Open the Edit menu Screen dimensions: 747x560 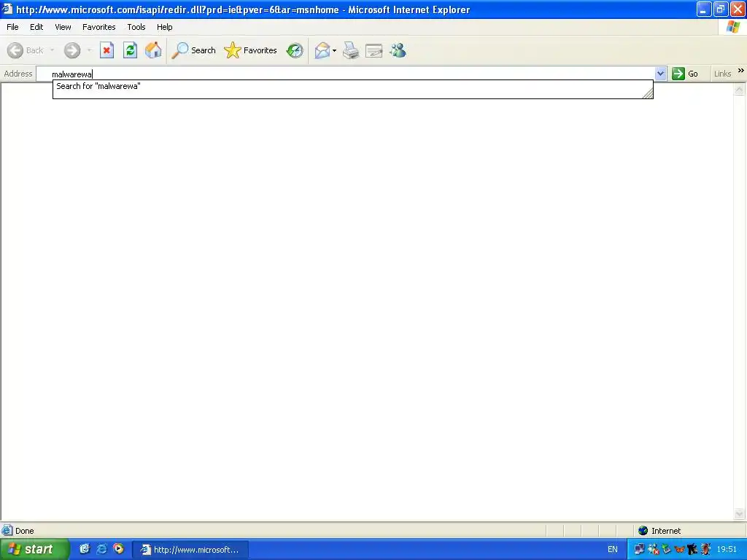(36, 27)
